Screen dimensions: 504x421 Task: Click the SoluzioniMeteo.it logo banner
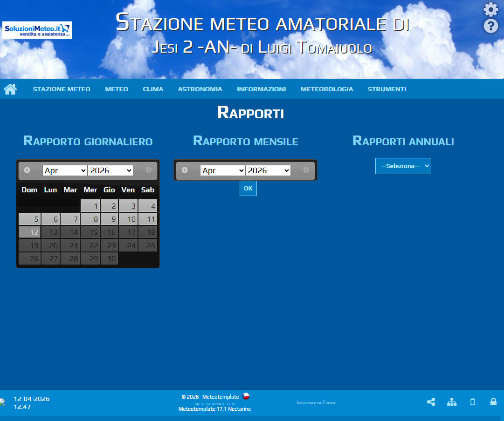pyautogui.click(x=37, y=30)
